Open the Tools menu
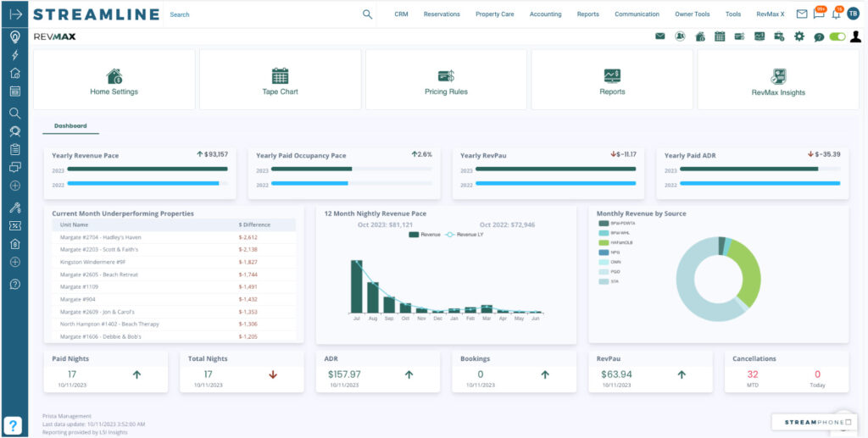The width and height of the screenshot is (868, 438). 733,14
